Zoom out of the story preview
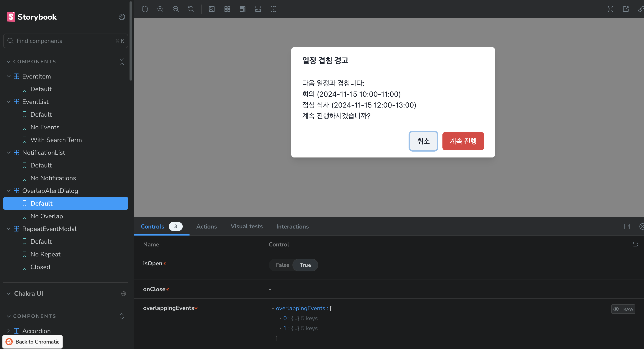The image size is (644, 349). [176, 9]
